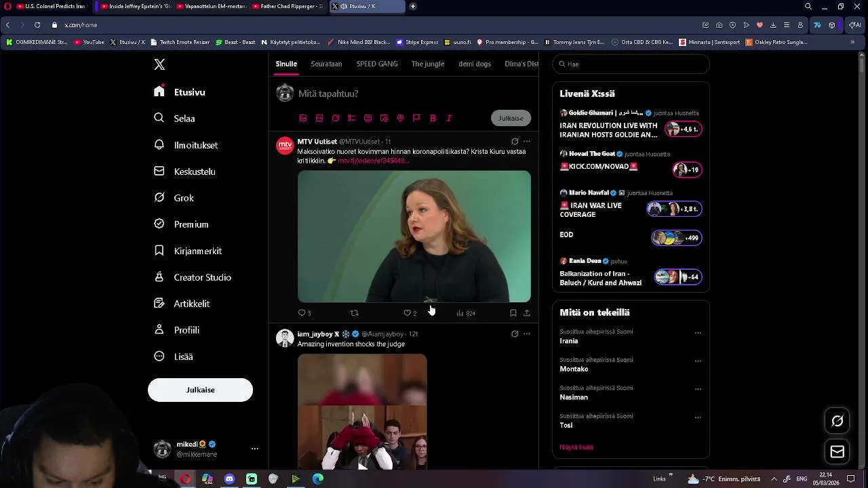The width and height of the screenshot is (868, 488).
Task: Add poll in composer toolbar
Action: (x=351, y=118)
